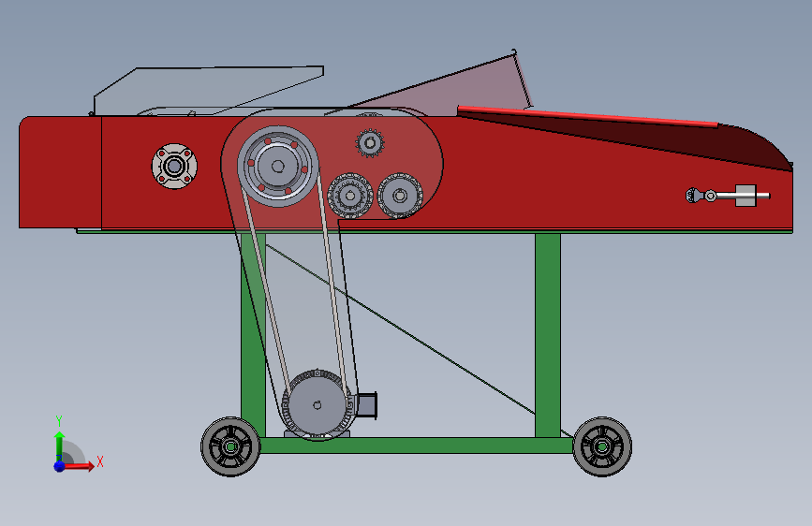This screenshot has height=526, width=812.
Task: Pick the transparent feed hopper cover on left
Action: click(x=209, y=91)
